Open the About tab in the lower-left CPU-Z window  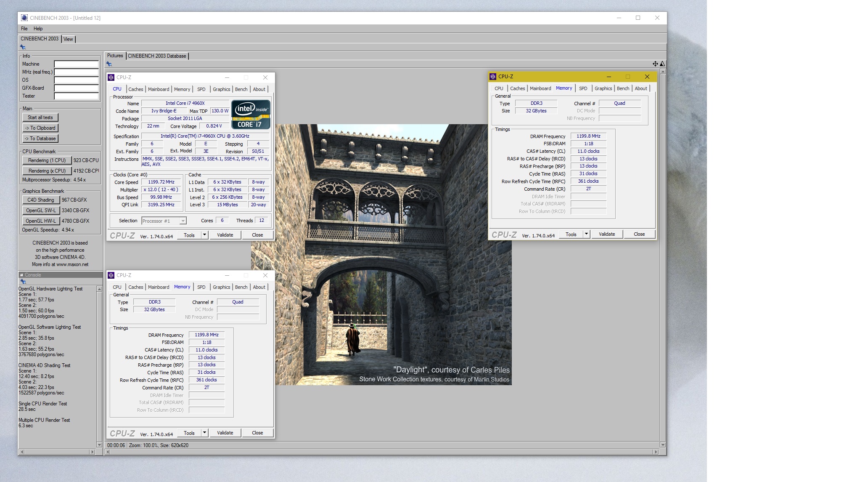point(259,287)
